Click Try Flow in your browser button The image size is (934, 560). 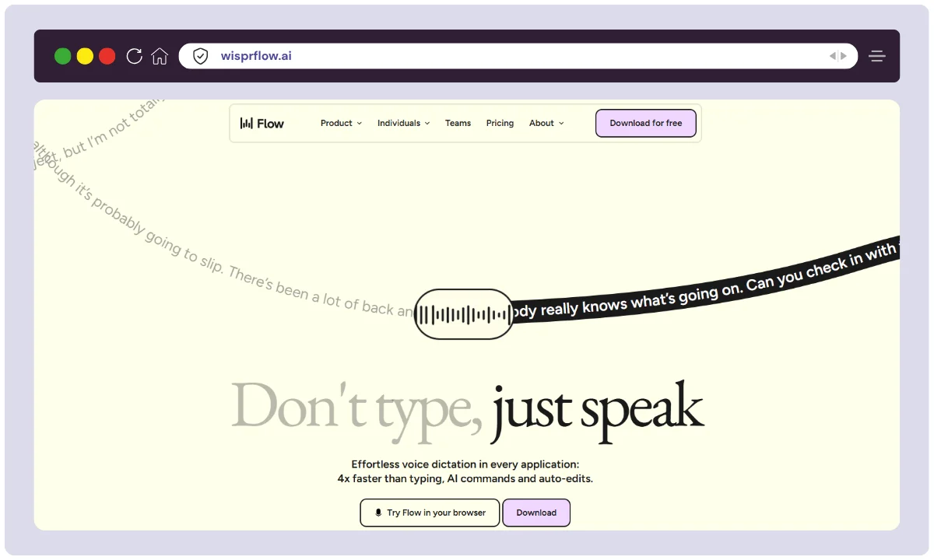coord(430,513)
